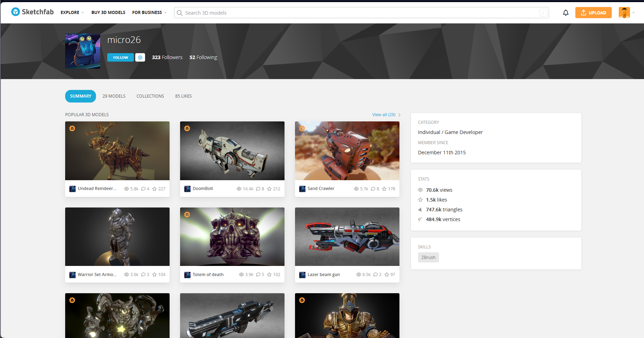Click the gear icon beside Follow
Image resolution: width=644 pixels, height=338 pixels.
(x=140, y=57)
